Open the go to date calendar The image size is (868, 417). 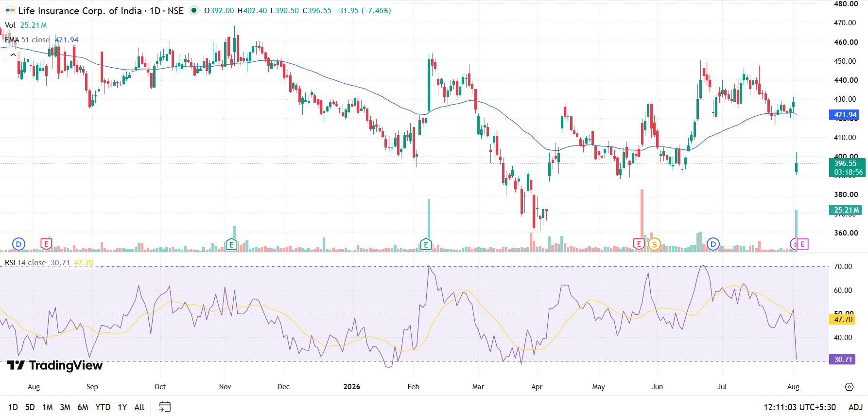[165, 407]
